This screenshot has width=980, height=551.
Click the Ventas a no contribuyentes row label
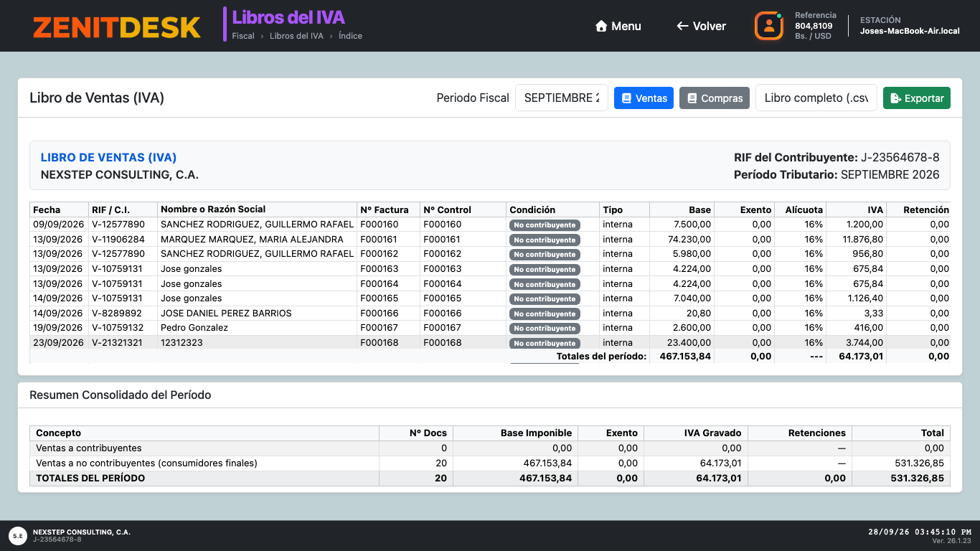[x=146, y=463]
